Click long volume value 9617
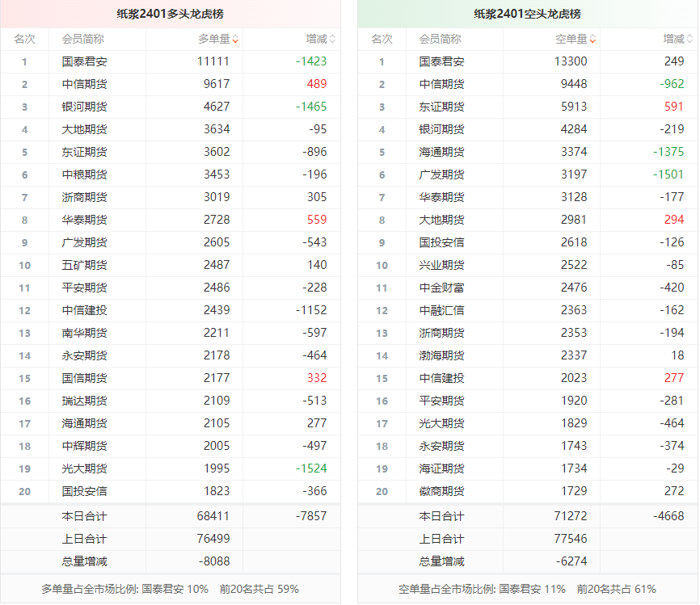Screen dimensions: 700x605 (x=217, y=84)
